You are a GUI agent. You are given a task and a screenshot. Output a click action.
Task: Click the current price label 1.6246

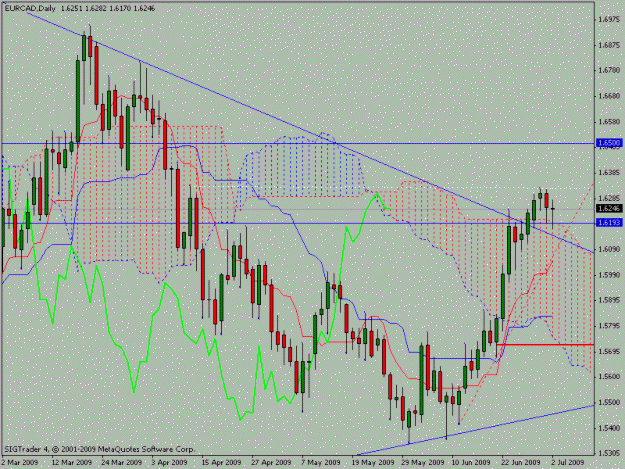[609, 208]
